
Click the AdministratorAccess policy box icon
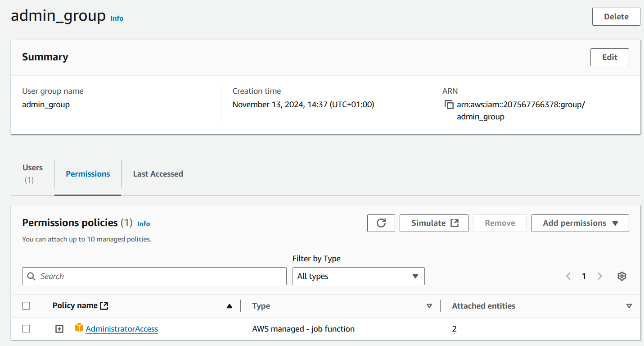[x=79, y=328]
